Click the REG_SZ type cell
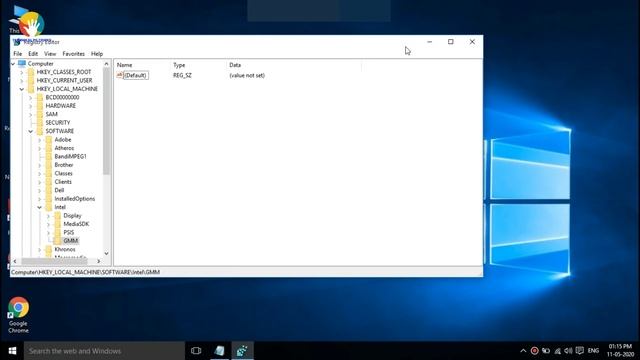Image resolution: width=640 pixels, height=360 pixels. tap(182, 75)
